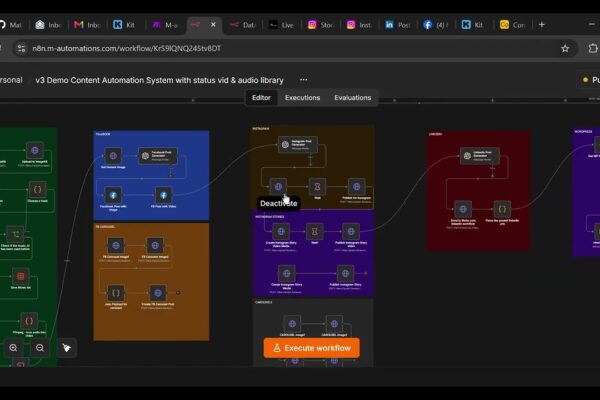Bookmark this page with the star icon
This screenshot has height=400, width=600.
565,48
